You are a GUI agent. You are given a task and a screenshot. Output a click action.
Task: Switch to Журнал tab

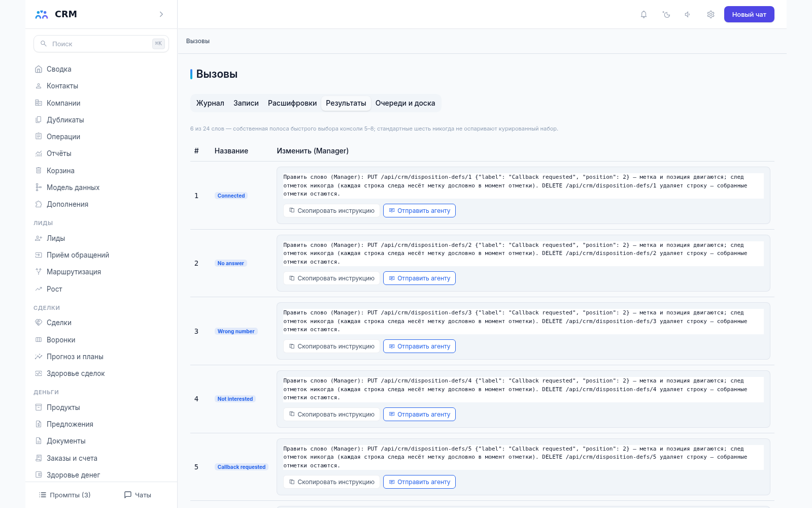(210, 103)
